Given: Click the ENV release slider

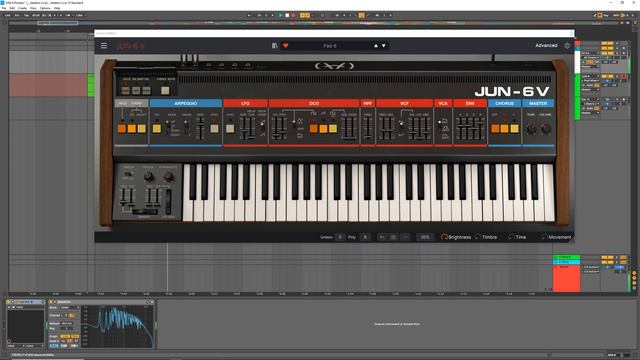Looking at the screenshot, I should coord(480,128).
